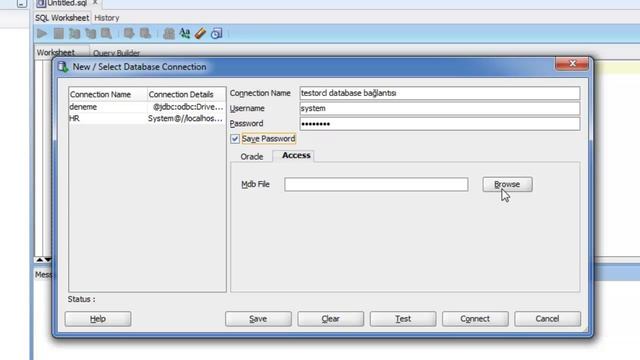Open the Query Builder sub-tab
Screen dimensions: 640x360
pyautogui.click(x=116, y=53)
